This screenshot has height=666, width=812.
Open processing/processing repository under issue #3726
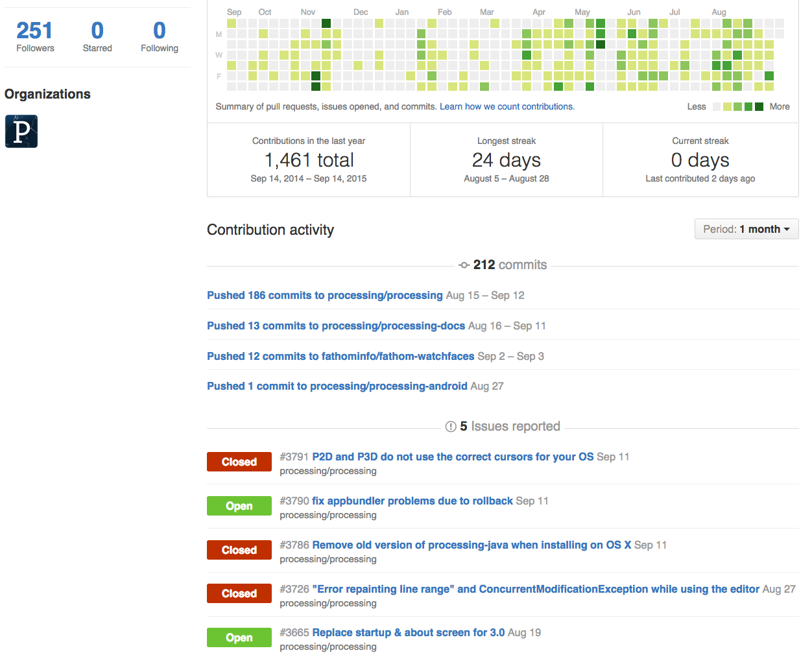pyautogui.click(x=328, y=603)
